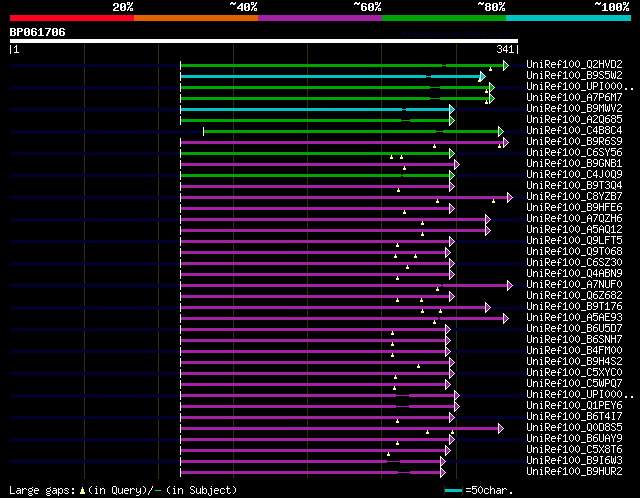Open hit UniRef100_B9S5W2

(x=574, y=75)
